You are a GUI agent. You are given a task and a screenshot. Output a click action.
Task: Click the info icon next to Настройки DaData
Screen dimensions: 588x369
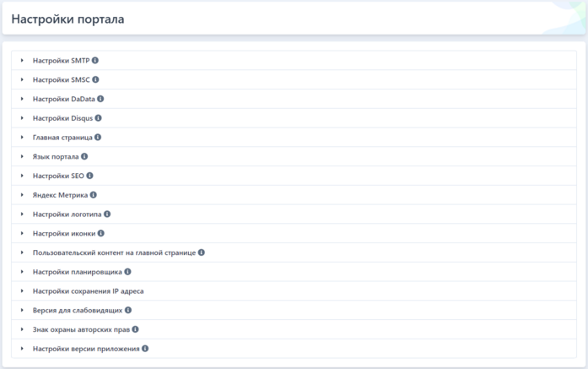100,99
